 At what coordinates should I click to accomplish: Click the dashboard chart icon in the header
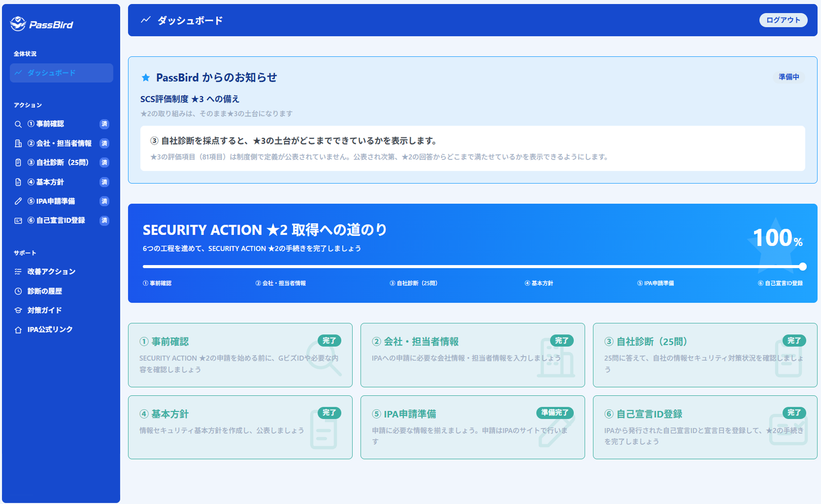(x=146, y=20)
